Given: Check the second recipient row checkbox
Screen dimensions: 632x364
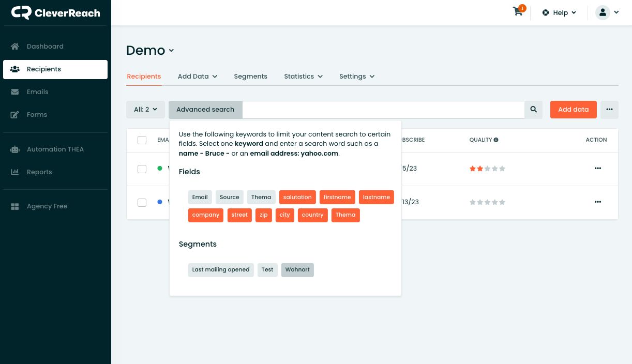Looking at the screenshot, I should (x=142, y=202).
